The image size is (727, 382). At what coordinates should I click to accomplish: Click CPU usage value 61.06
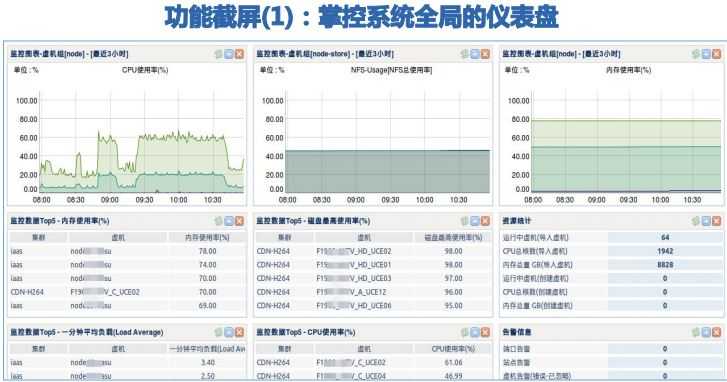click(x=453, y=363)
